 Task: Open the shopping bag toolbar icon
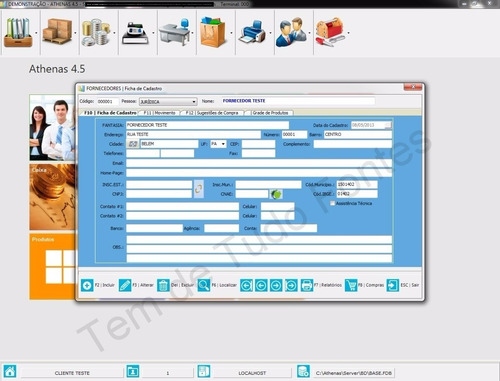[x=213, y=32]
